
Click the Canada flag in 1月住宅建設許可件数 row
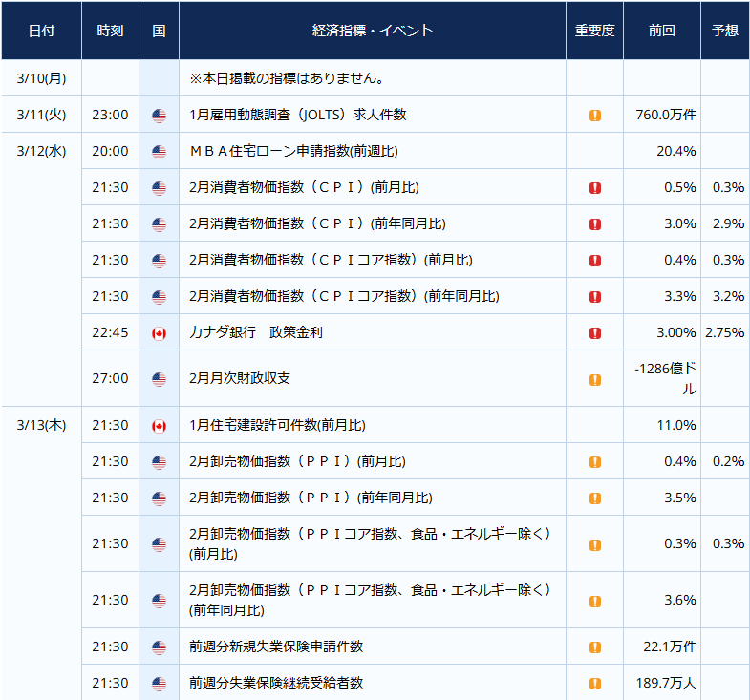(x=159, y=426)
